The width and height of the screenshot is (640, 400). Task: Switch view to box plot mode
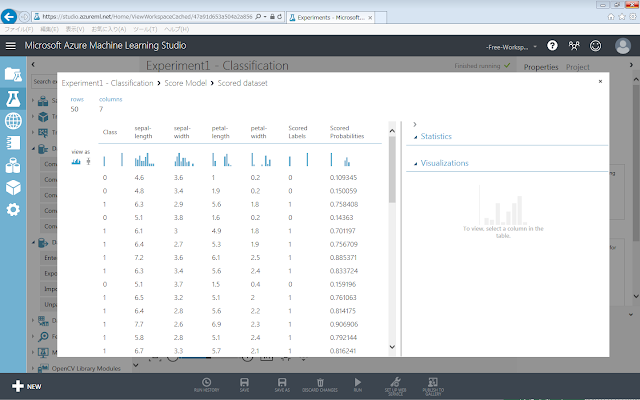88,160
